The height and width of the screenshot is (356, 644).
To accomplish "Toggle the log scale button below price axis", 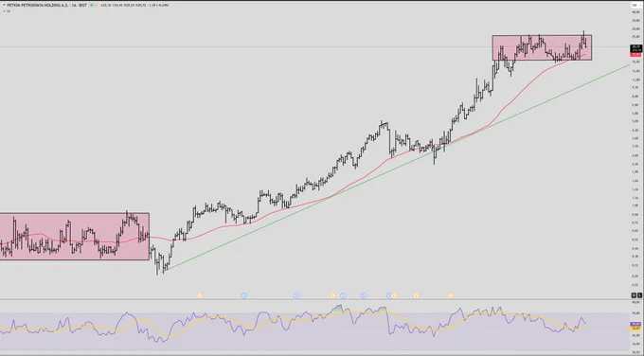I will pyautogui.click(x=639, y=295).
